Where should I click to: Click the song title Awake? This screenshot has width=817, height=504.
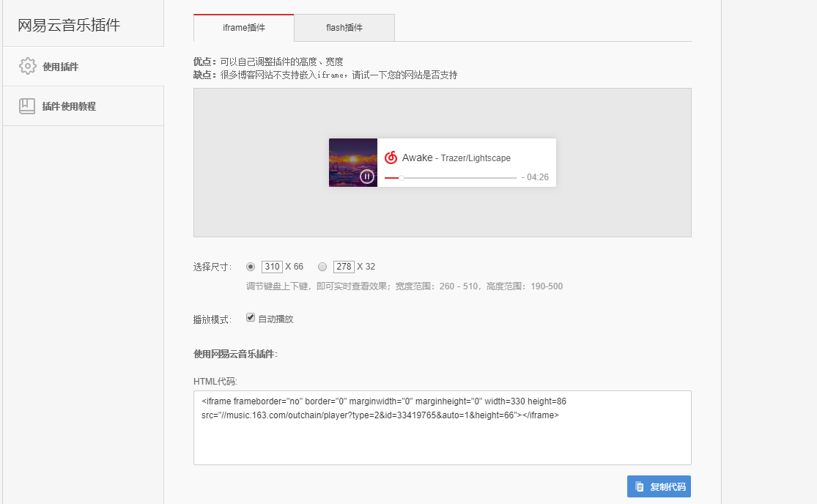[417, 157]
